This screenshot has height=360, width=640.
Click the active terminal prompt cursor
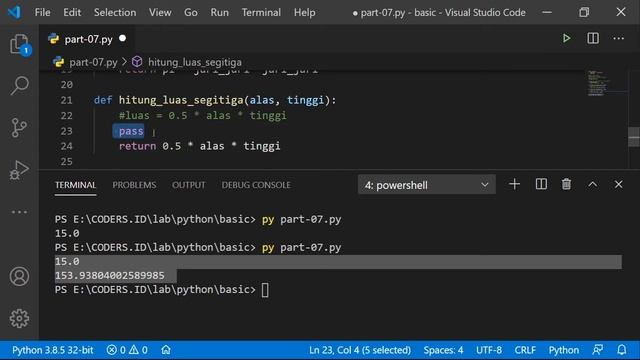[265, 290]
